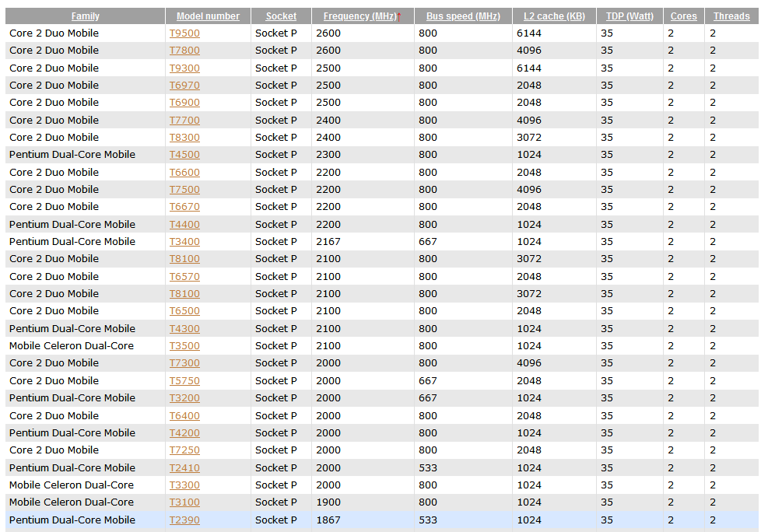Select the 1900 frequency cell
The image size is (761, 532).
coord(328,502)
